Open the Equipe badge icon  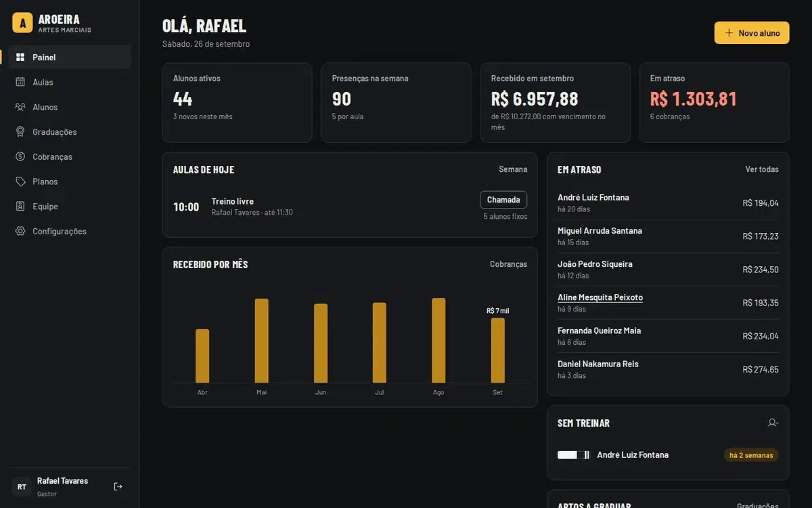click(20, 207)
